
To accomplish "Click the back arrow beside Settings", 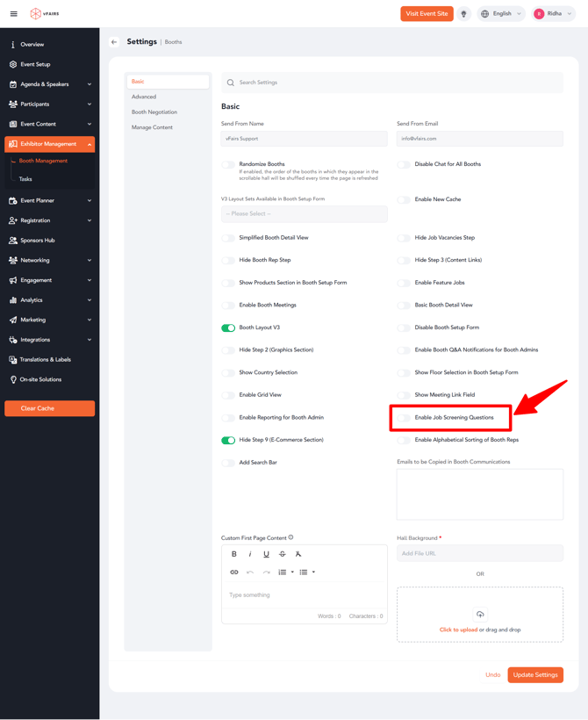I will point(114,42).
